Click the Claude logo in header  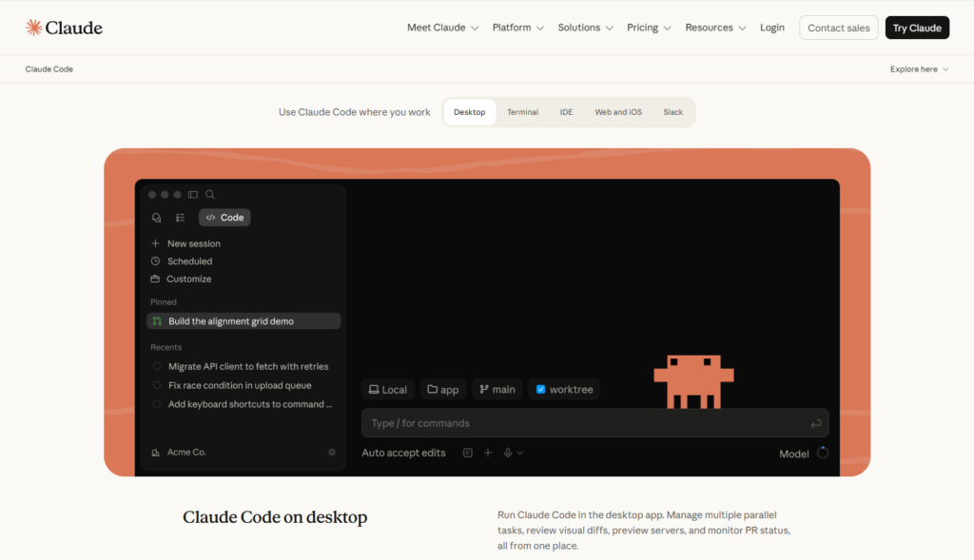64,28
